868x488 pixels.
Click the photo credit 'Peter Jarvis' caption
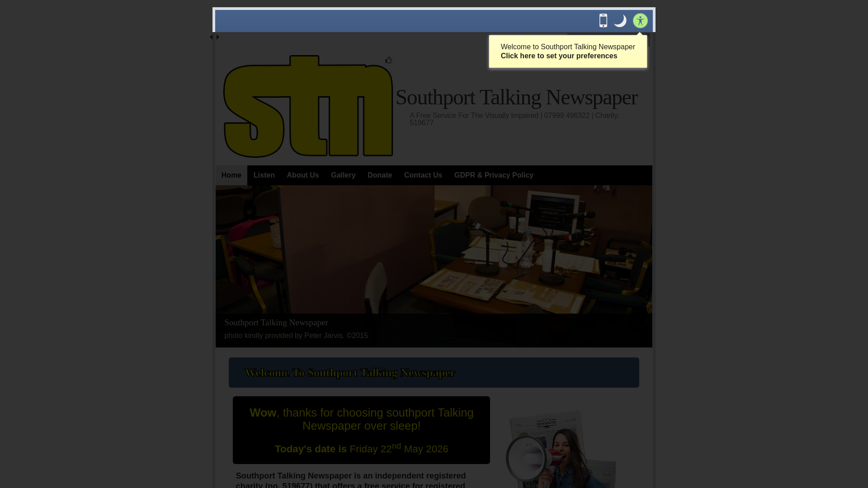tap(296, 336)
